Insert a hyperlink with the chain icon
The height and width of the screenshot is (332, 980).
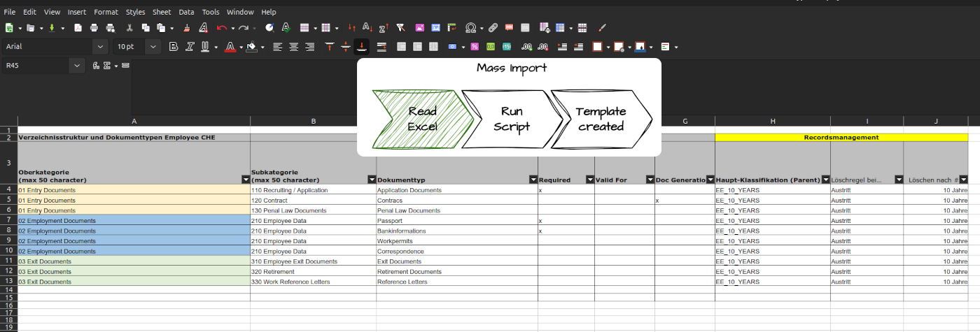click(x=493, y=28)
